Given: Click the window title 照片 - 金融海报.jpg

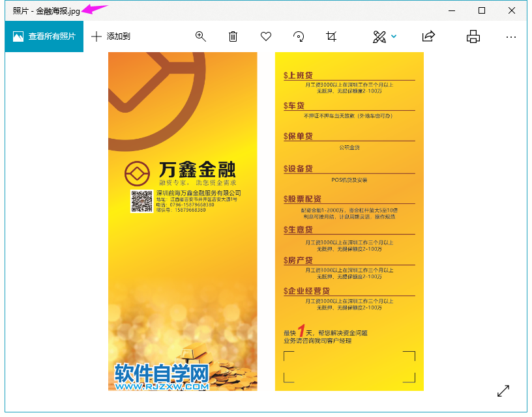Looking at the screenshot, I should pos(46,11).
